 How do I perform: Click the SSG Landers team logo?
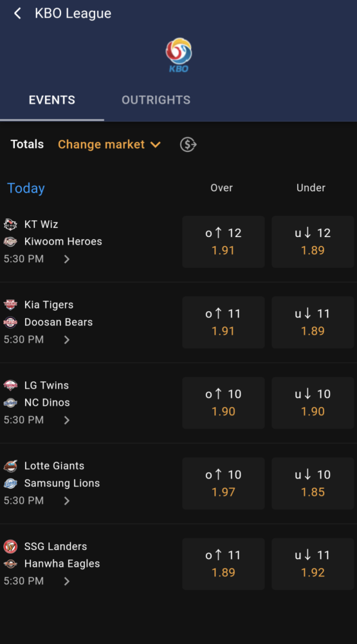[x=10, y=546]
